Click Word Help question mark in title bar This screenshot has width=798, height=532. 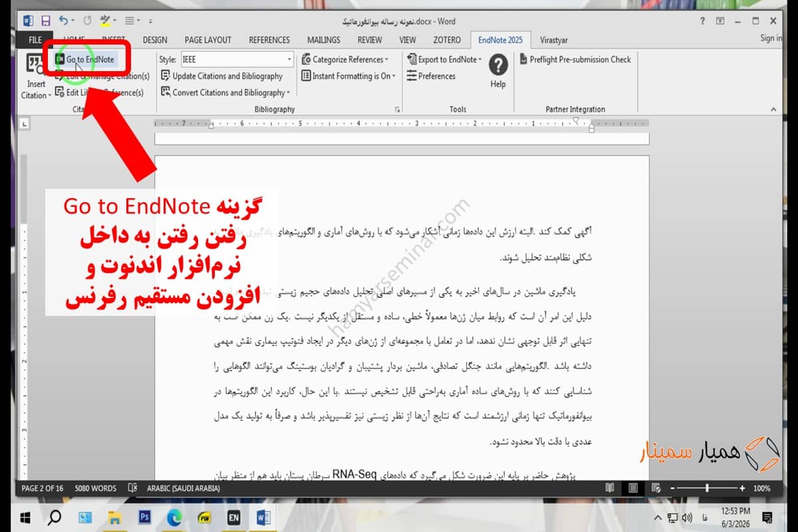703,21
